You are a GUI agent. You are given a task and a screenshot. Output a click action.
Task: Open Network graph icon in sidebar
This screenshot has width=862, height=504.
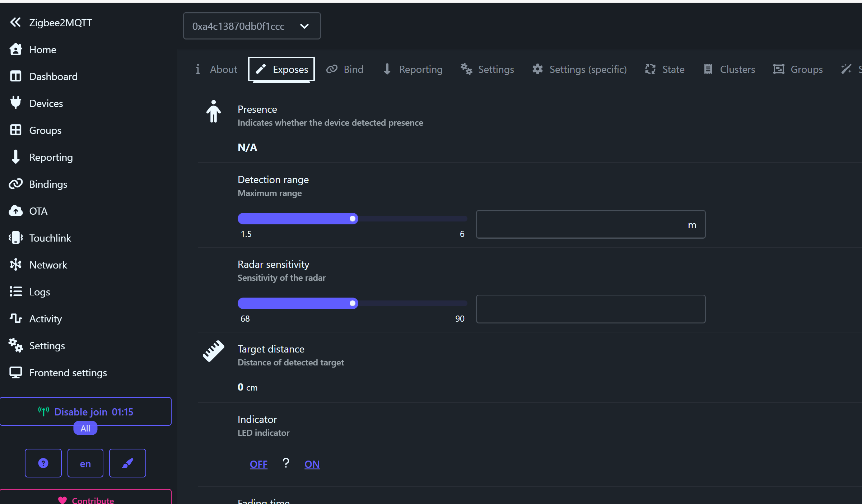[x=15, y=265]
